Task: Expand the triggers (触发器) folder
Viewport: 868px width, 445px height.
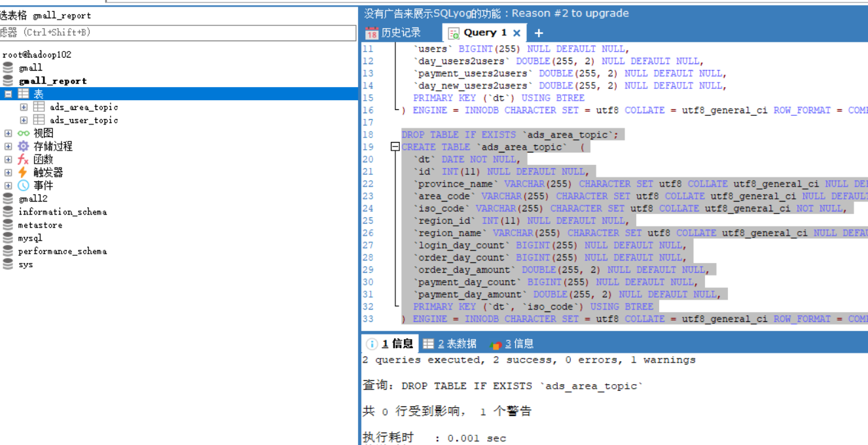Action: tap(8, 173)
